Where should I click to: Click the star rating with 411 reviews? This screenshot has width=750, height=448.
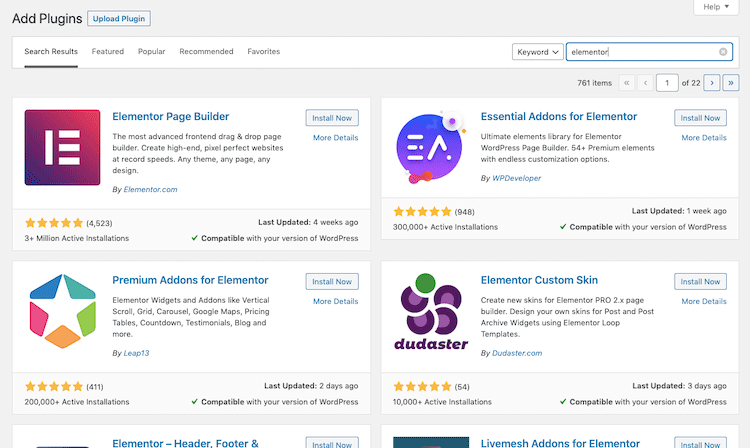[54, 386]
